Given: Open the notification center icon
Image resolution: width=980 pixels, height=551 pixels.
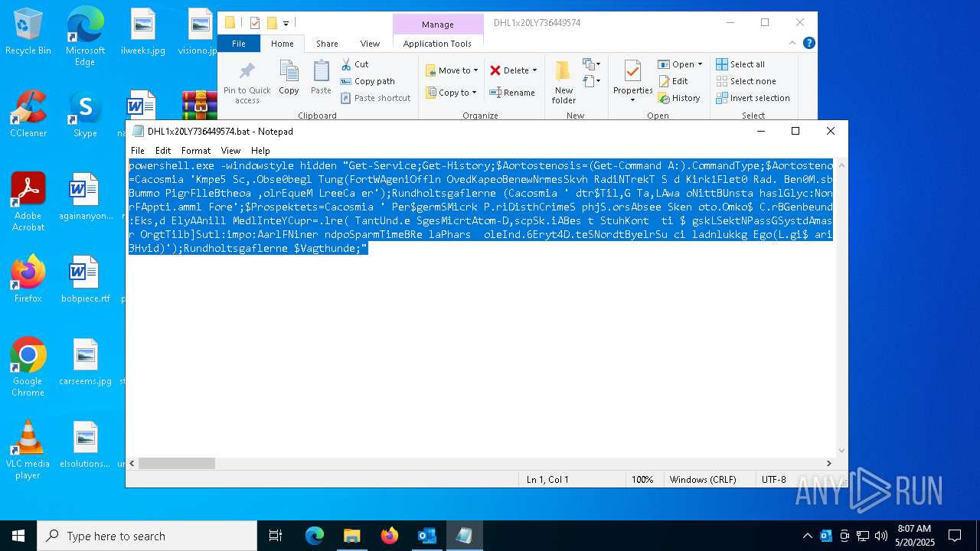Looking at the screenshot, I should click(x=955, y=536).
